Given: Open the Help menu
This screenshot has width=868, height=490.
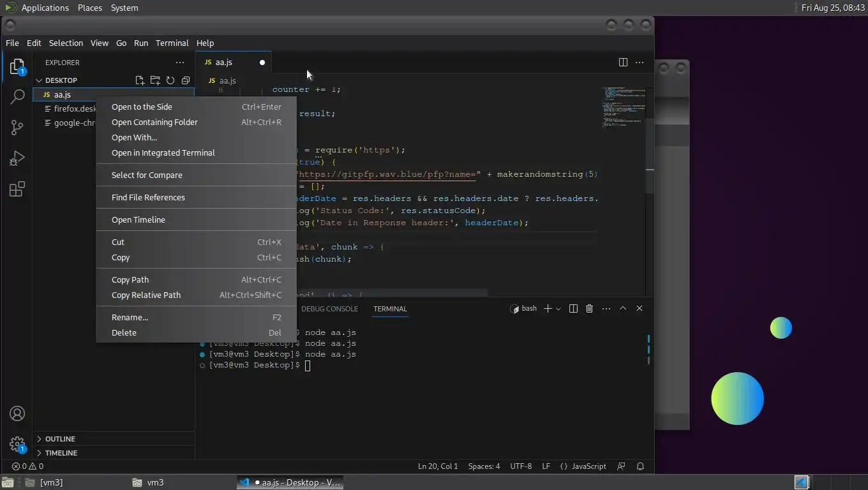Looking at the screenshot, I should (205, 43).
